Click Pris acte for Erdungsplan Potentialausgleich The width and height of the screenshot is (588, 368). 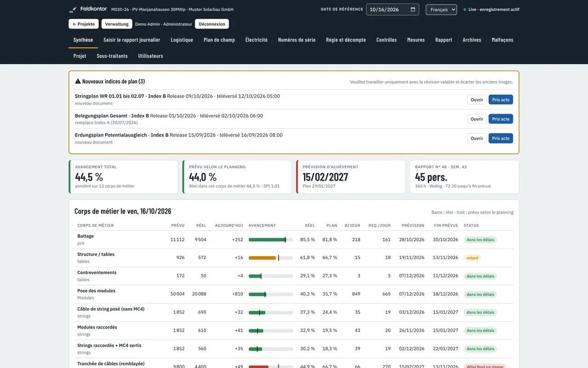pyautogui.click(x=501, y=138)
